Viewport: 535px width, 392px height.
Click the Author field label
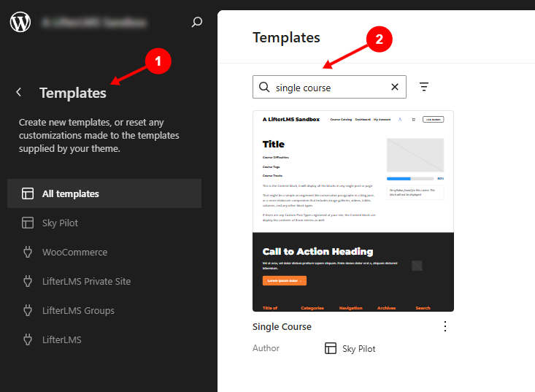(x=266, y=348)
